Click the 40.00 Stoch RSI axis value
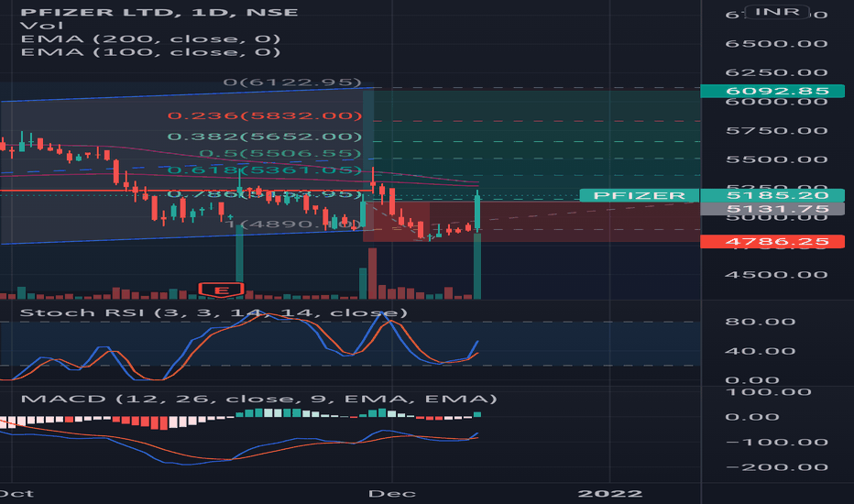This screenshot has width=854, height=504. (761, 352)
